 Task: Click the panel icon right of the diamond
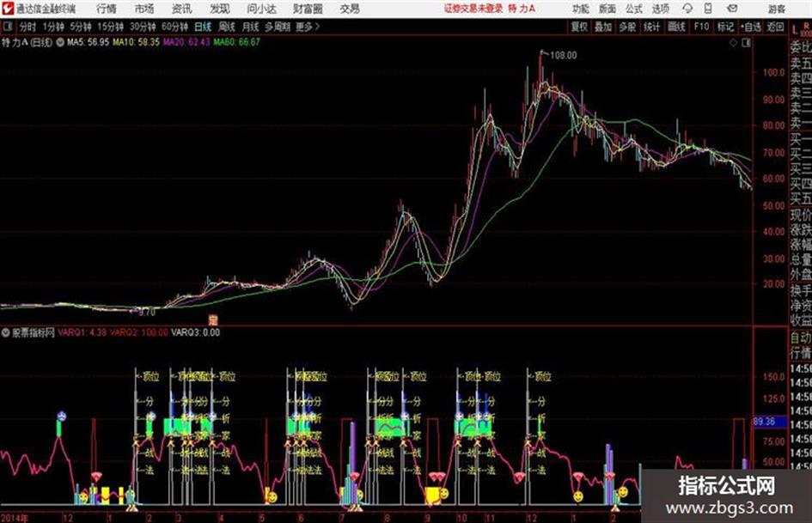[x=746, y=43]
